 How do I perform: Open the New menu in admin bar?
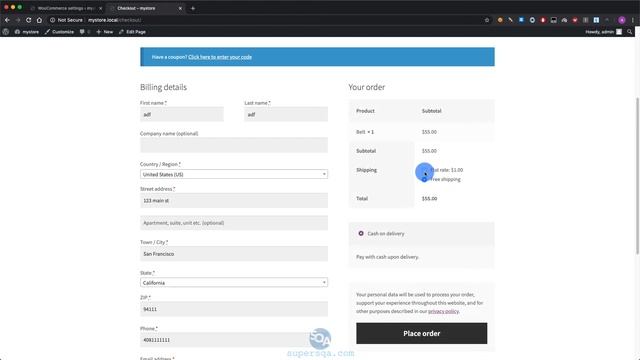(104, 32)
